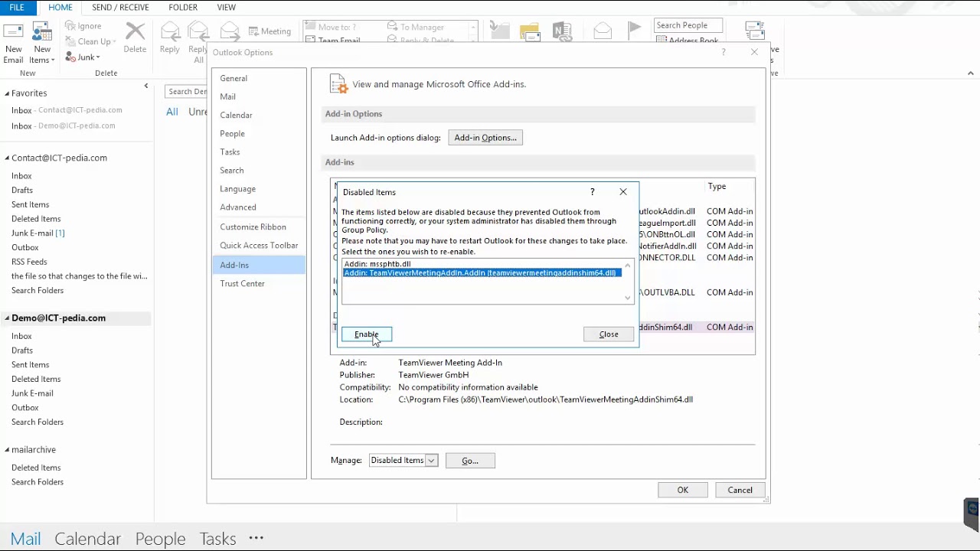Click the Disabled Items help question mark

592,192
